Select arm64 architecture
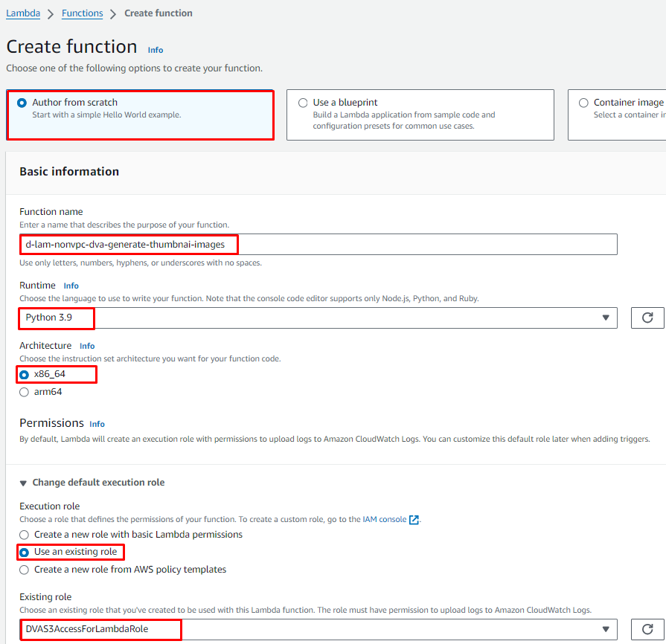This screenshot has height=644, width=666. pyautogui.click(x=25, y=392)
